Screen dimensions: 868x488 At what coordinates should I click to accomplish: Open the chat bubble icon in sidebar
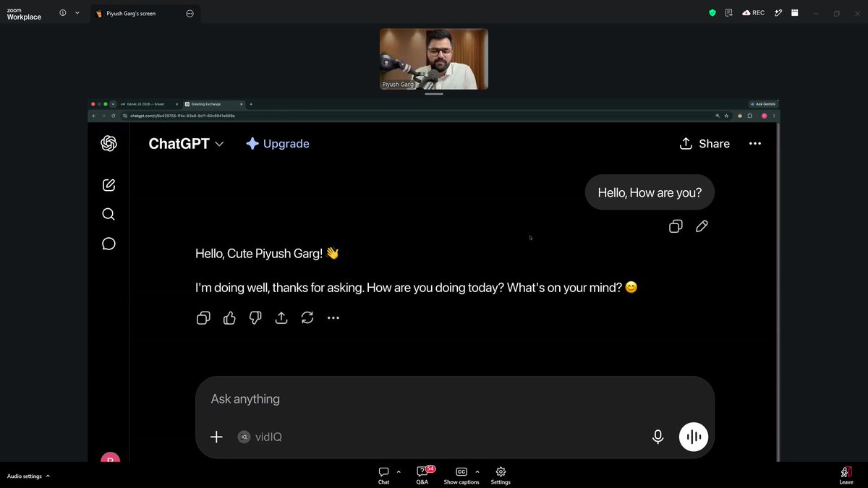109,244
